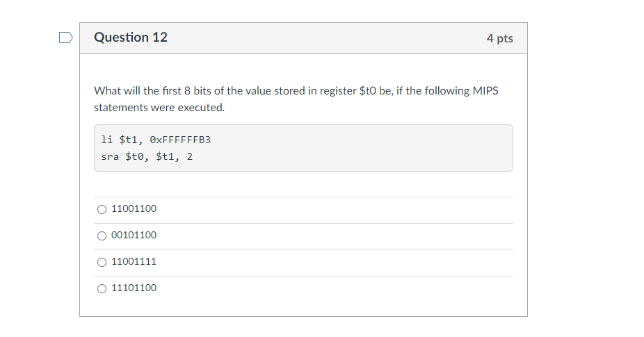Select the radio button for 11001100
Image resolution: width=644 pixels, height=337 pixels.
[x=102, y=209]
